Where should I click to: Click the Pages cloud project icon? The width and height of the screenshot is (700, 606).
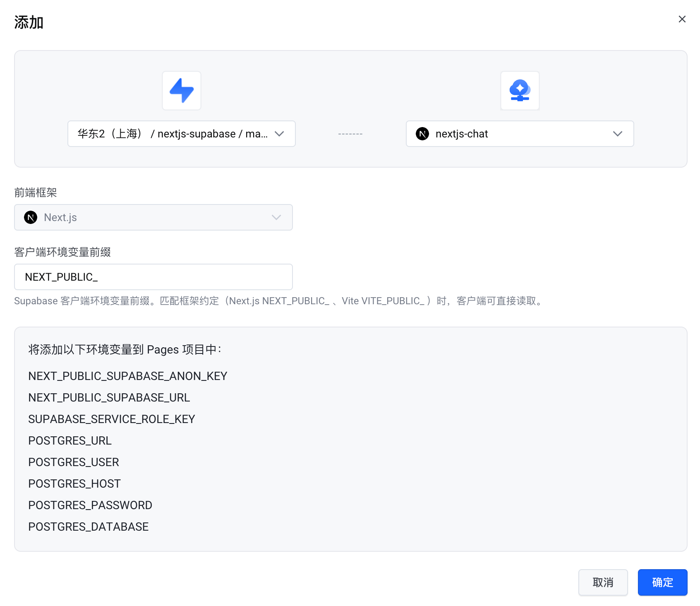tap(520, 91)
